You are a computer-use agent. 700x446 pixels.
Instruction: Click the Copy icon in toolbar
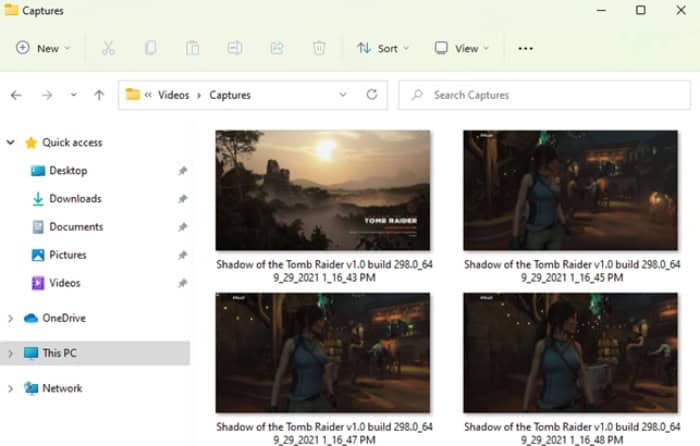(x=150, y=48)
